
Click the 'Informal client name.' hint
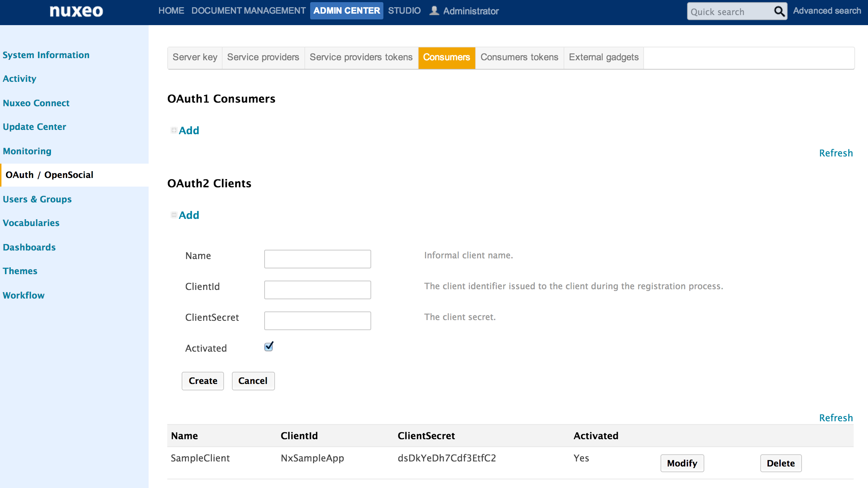468,255
